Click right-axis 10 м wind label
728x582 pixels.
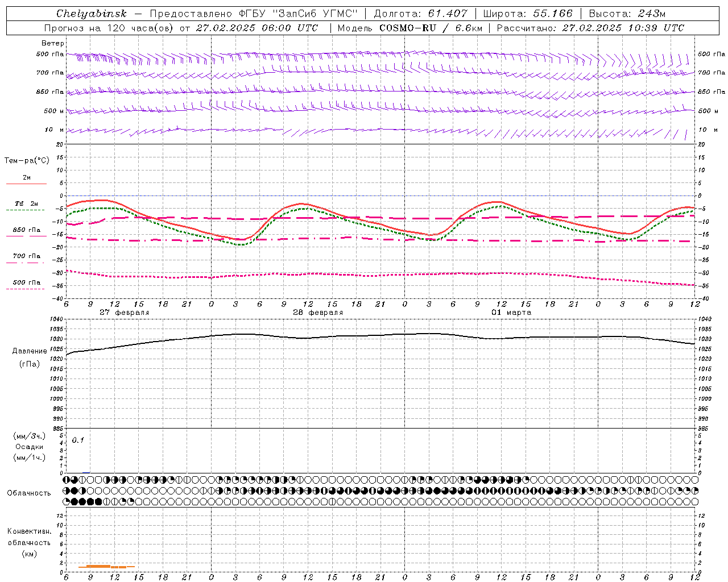pos(708,130)
